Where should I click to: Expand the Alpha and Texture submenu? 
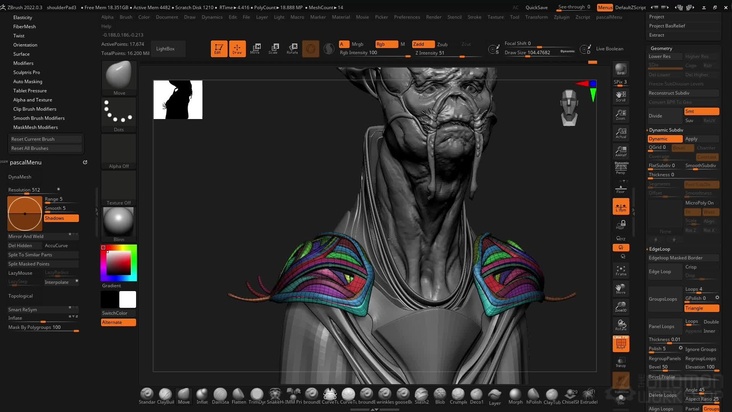point(33,100)
